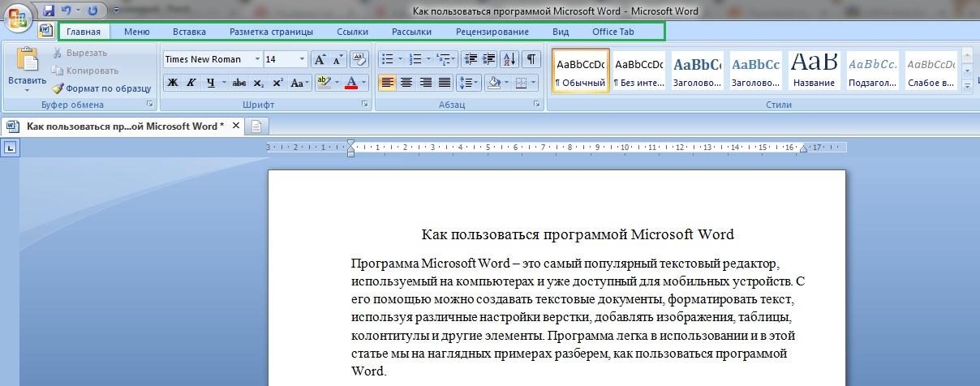980x386 pixels.
Task: Apply strikethrough formatting
Action: [x=239, y=83]
